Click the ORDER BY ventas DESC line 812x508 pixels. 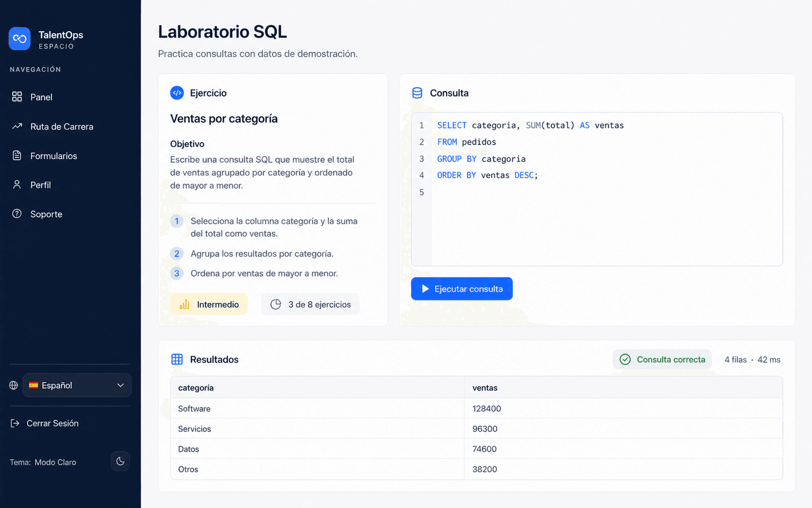click(x=487, y=175)
